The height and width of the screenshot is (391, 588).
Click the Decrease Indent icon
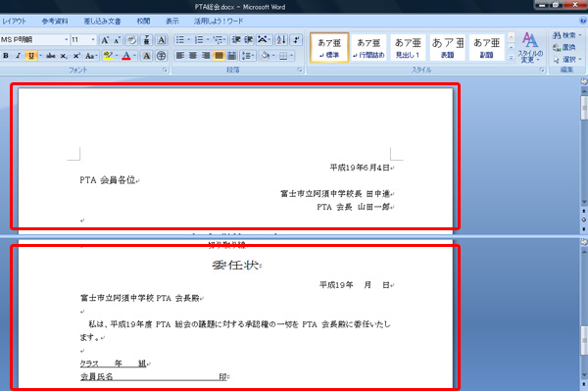236,40
